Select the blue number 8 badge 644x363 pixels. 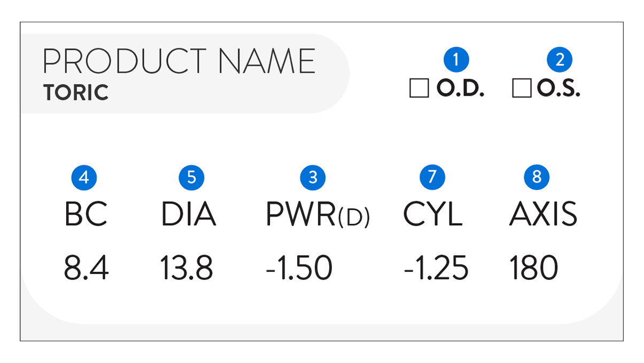(537, 177)
